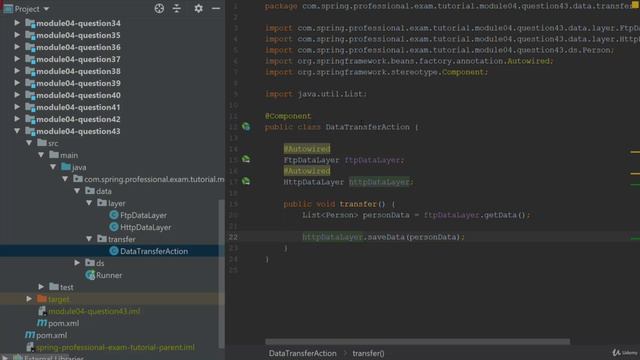
Task: Open Project panel settings gear
Action: tap(198, 8)
